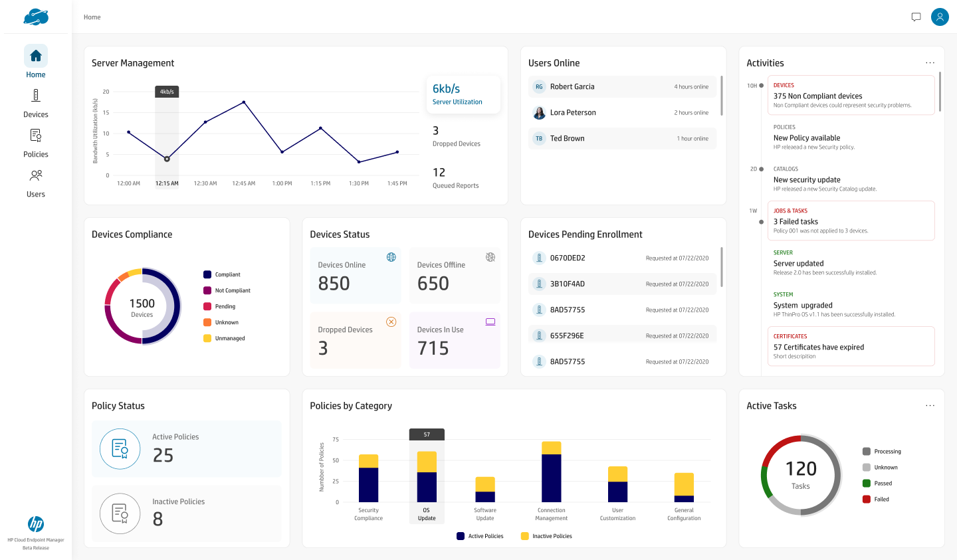
Task: Click the OS Update bar in chart
Action: pyautogui.click(x=427, y=477)
